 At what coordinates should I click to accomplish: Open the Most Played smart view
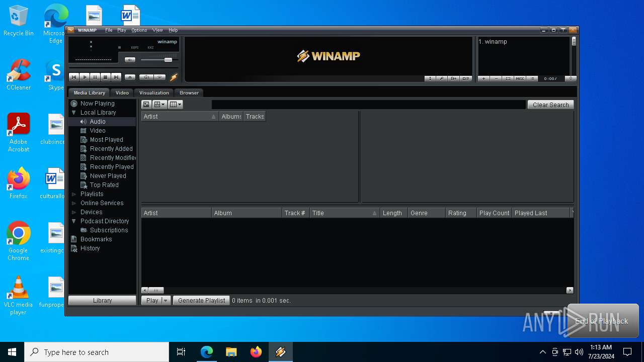[x=107, y=140]
